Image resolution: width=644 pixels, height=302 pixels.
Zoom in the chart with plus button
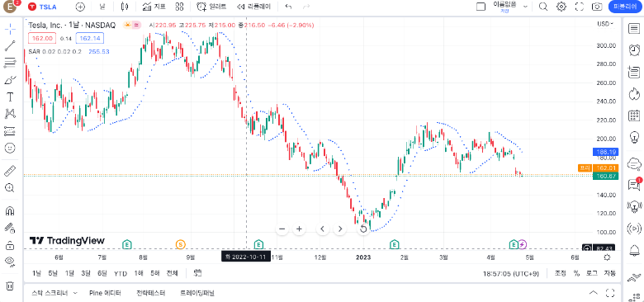point(299,229)
